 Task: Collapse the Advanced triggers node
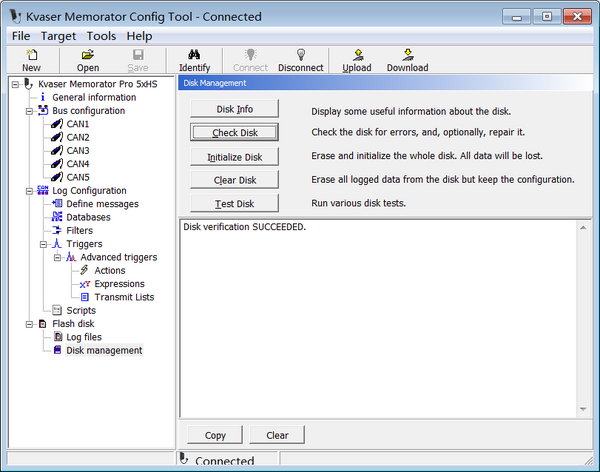[57, 258]
